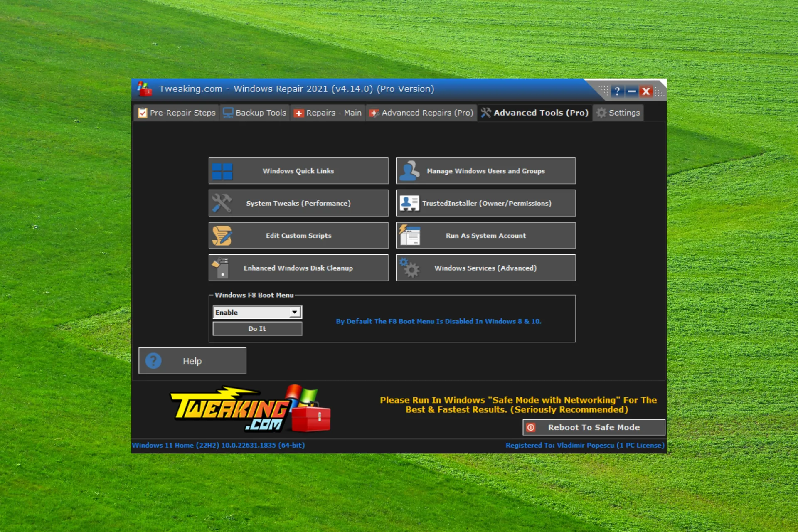
Task: Open System Tweaks (Performance)
Action: [298, 203]
